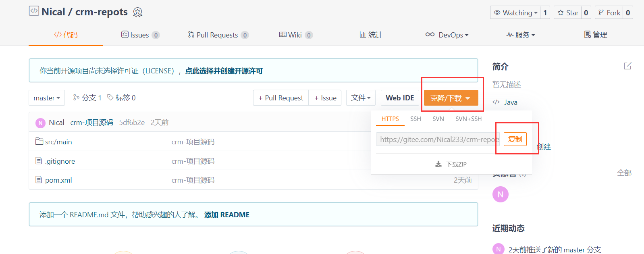Open crm-项目源码 latest commit message
The height and width of the screenshot is (254, 644).
92,123
